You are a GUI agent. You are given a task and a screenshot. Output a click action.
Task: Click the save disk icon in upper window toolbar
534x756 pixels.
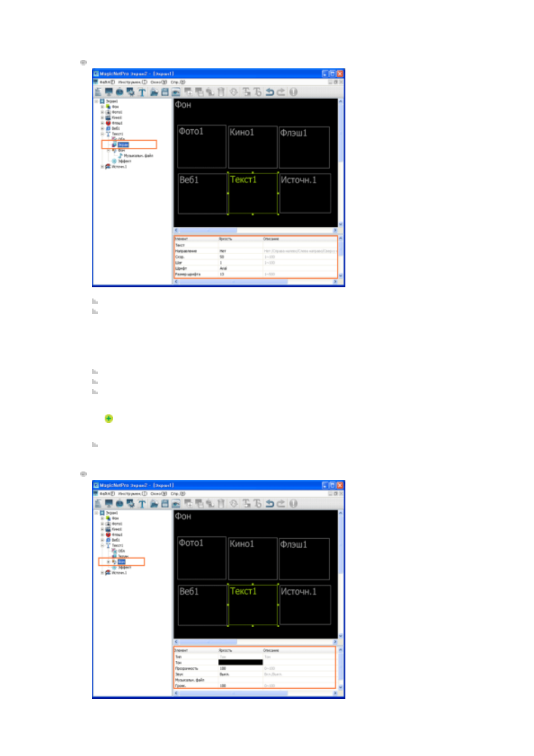pos(165,92)
